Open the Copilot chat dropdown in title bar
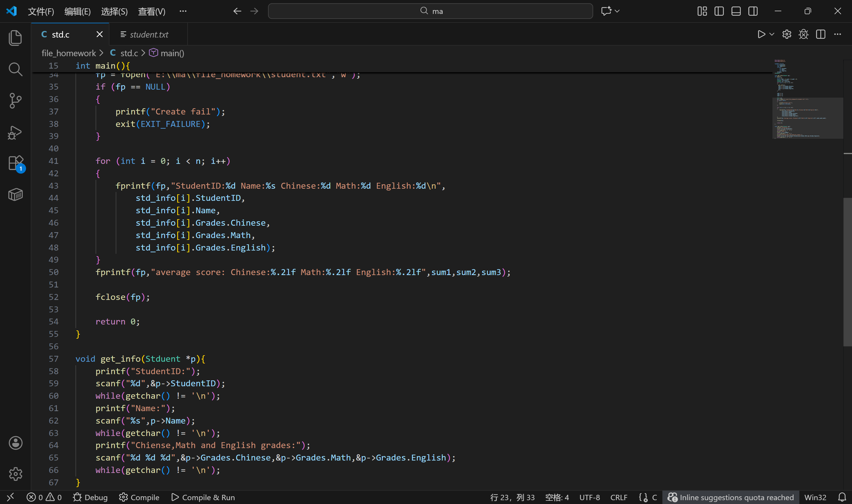Screen dimensions: 852x504 coord(617,11)
